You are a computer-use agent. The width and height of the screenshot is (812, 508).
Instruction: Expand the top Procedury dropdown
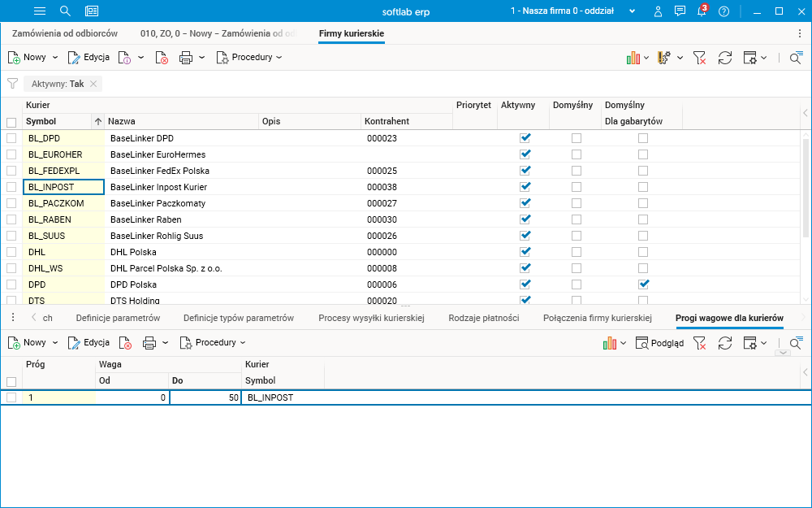pyautogui.click(x=249, y=58)
